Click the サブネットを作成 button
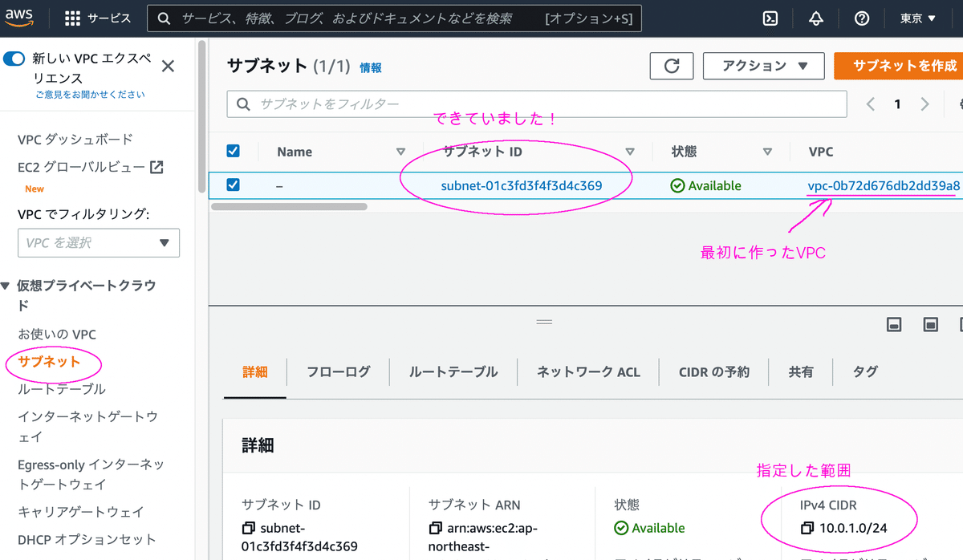Viewport: 963px width, 560px height. [899, 66]
